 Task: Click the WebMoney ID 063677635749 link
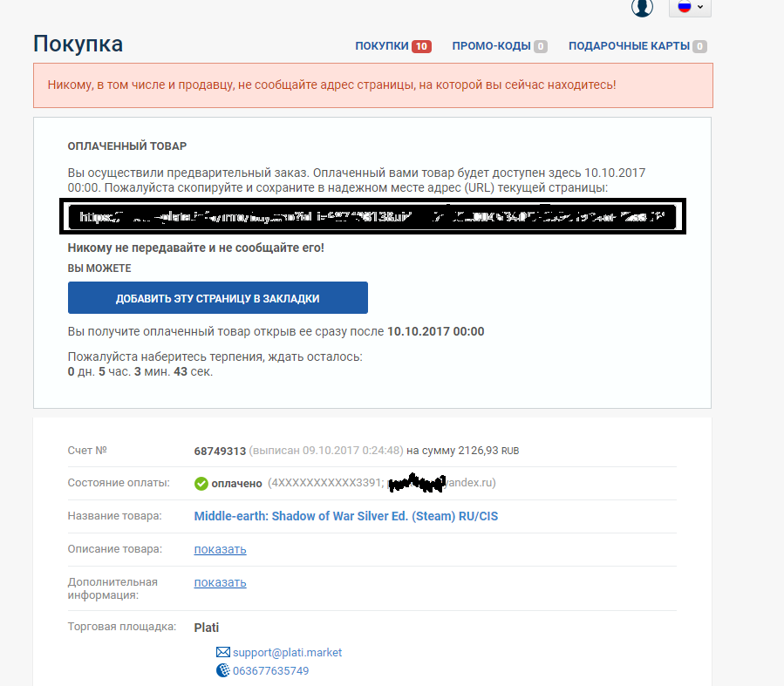[271, 671]
